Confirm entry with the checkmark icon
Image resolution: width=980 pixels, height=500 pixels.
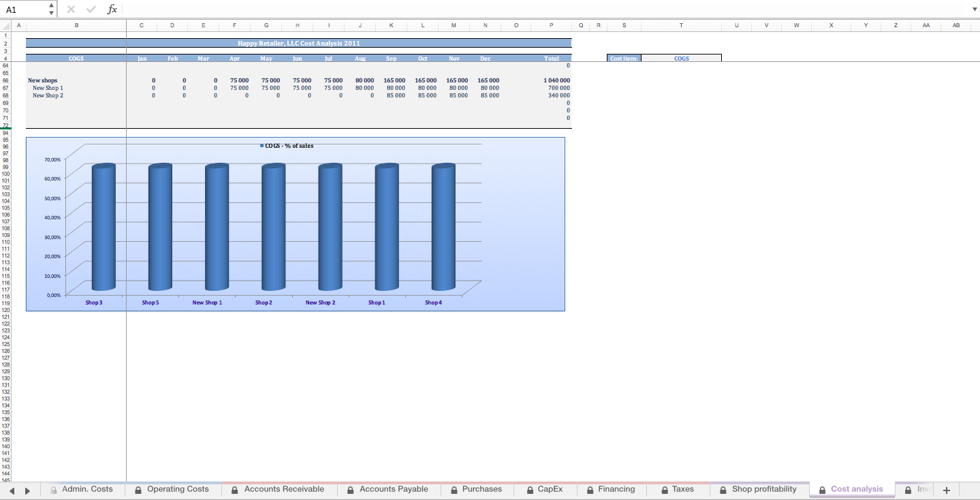click(90, 9)
